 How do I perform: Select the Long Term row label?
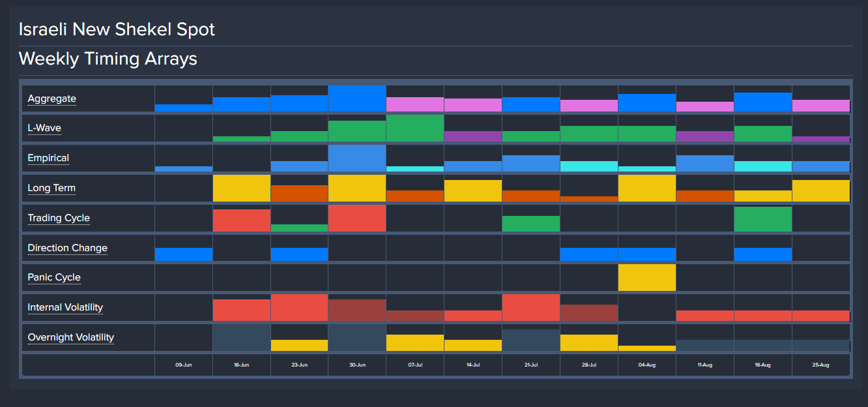51,188
